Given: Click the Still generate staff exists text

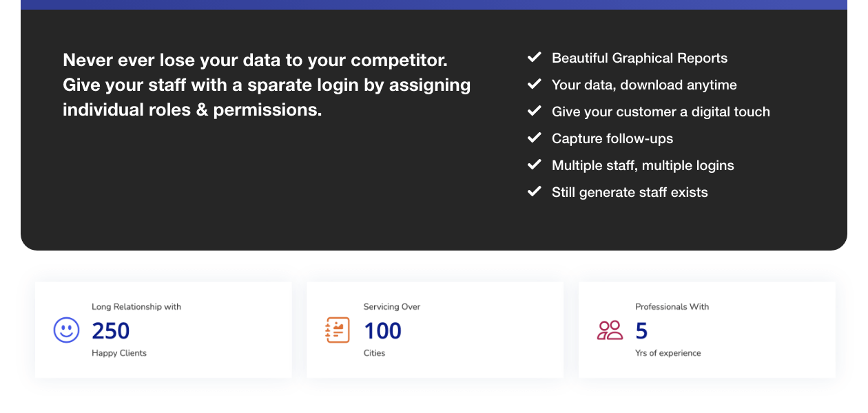Looking at the screenshot, I should [630, 193].
